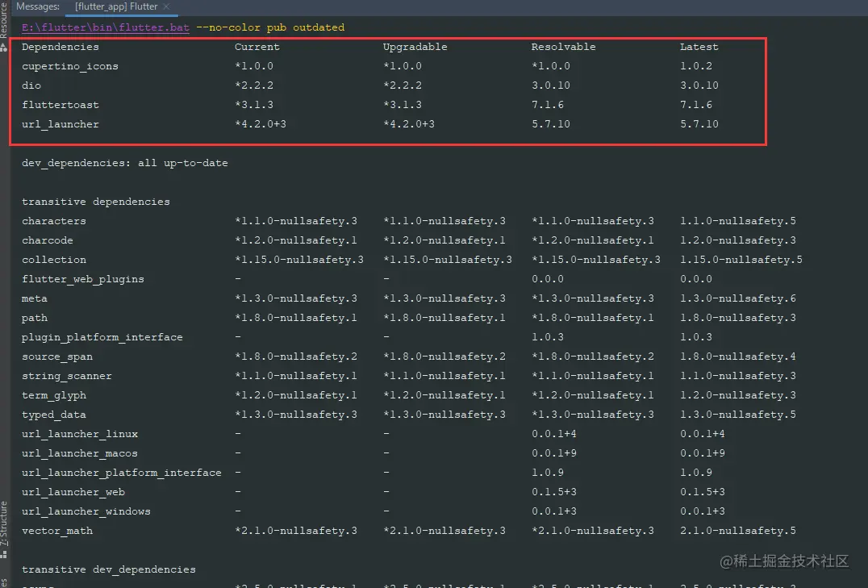868x588 pixels.
Task: Click the Latest column header
Action: [x=699, y=47]
